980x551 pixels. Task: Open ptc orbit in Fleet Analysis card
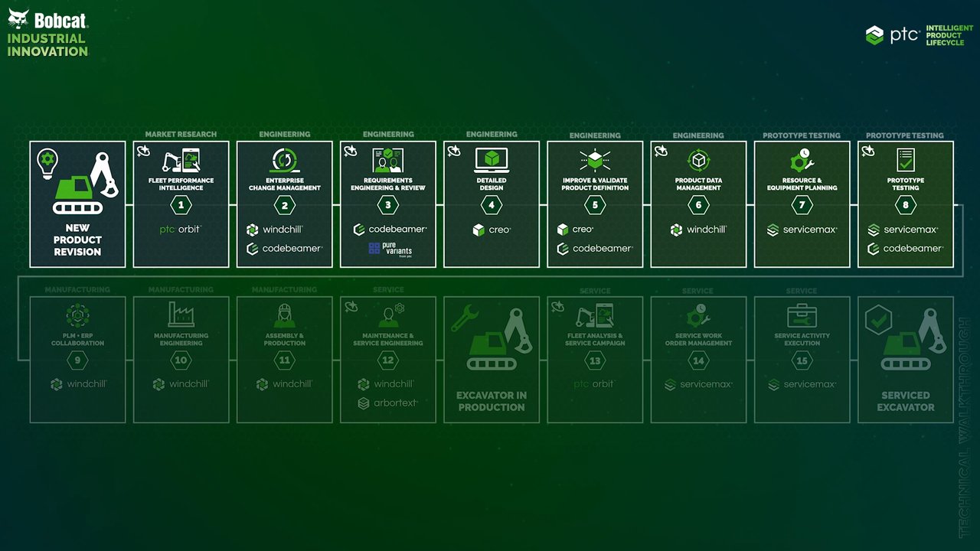pyautogui.click(x=594, y=384)
